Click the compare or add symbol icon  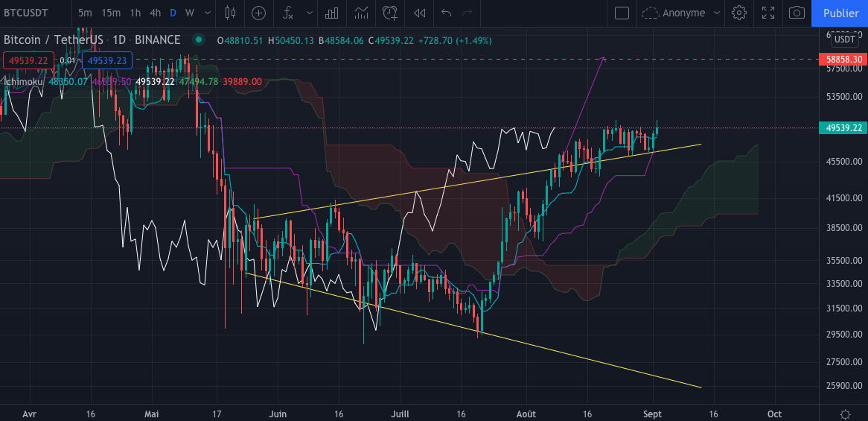[258, 13]
